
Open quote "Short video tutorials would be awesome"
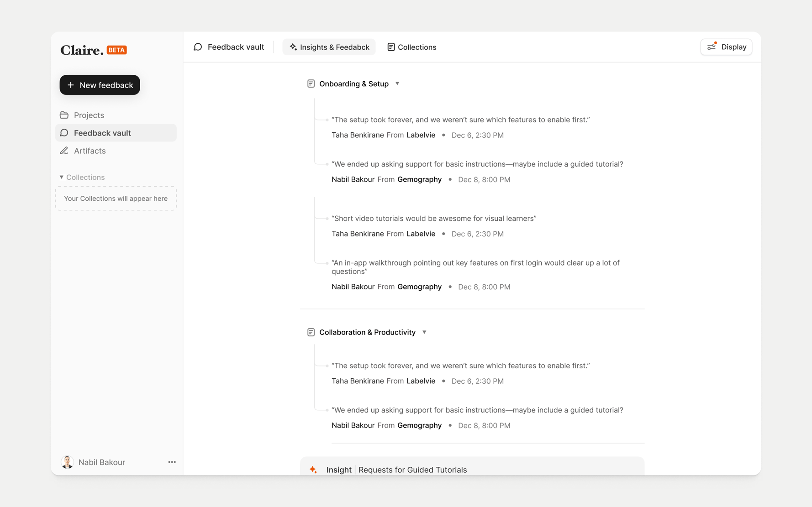[x=434, y=218]
